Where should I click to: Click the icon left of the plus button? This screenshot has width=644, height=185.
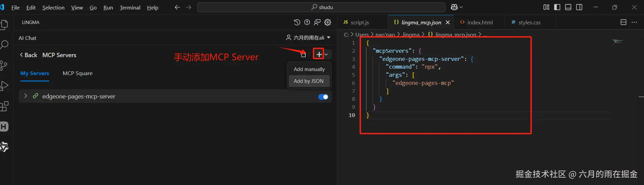[303, 54]
